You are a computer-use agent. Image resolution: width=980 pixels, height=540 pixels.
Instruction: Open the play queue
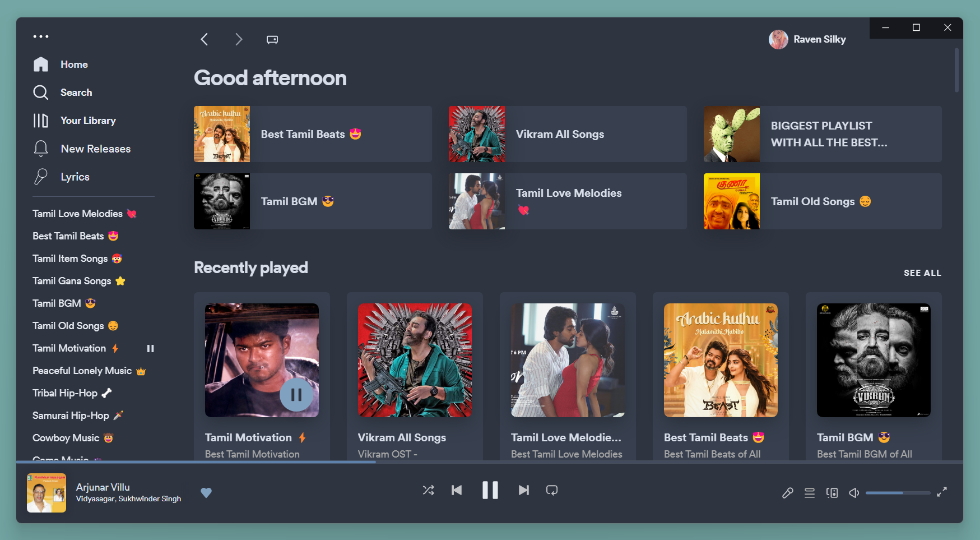coord(810,493)
